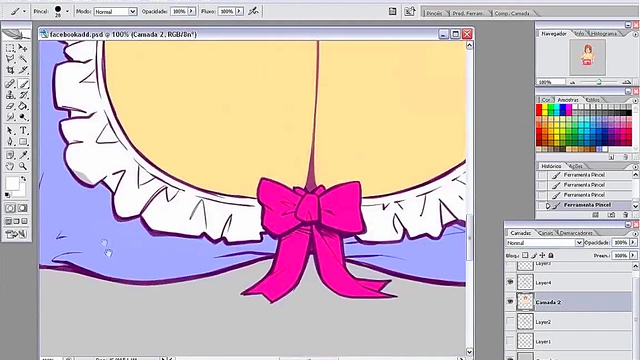Screen dimensions: 640x360
Task: Select the Layer1 layer
Action: coord(573,341)
